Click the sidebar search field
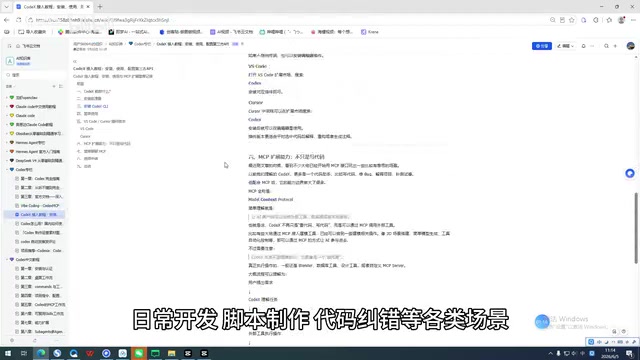The width and height of the screenshot is (640, 360). pyautogui.click(x=35, y=75)
